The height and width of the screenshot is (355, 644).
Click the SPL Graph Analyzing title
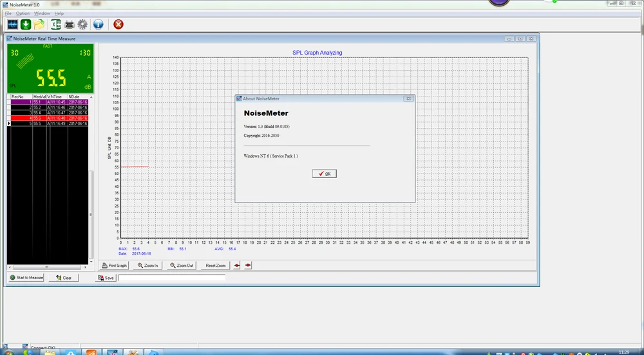pos(317,53)
